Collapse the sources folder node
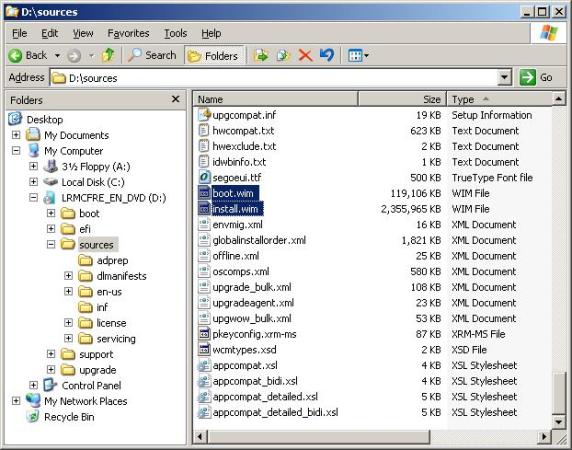Image resolution: width=572 pixels, height=450 pixels. point(51,244)
